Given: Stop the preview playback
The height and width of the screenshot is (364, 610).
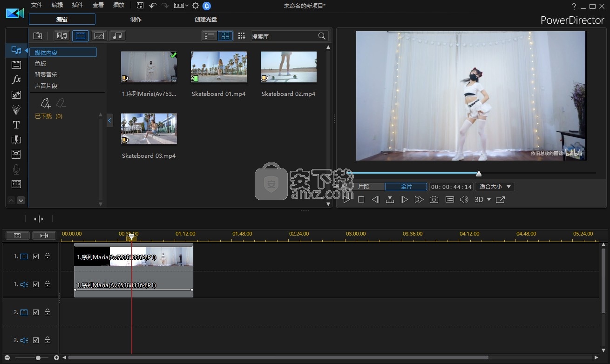Looking at the screenshot, I should (x=361, y=200).
